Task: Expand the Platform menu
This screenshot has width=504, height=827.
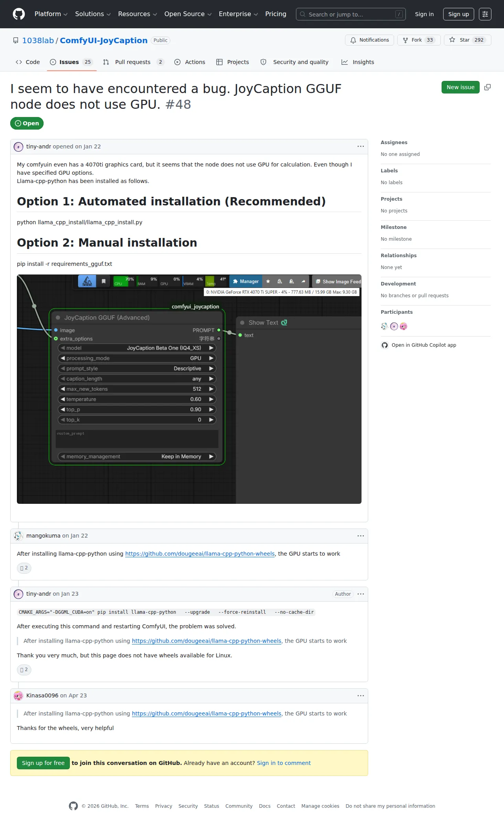Action: tap(51, 14)
